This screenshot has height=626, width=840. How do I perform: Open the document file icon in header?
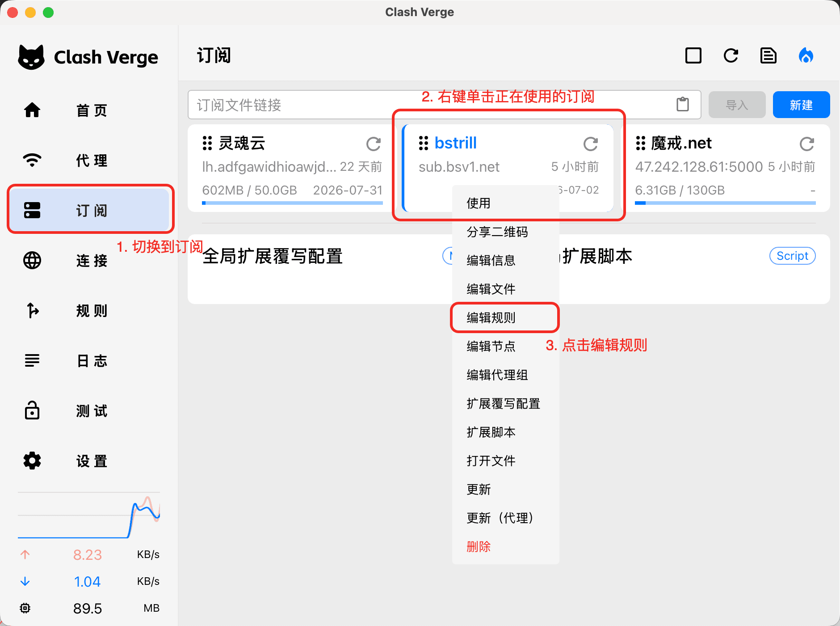coord(769,56)
